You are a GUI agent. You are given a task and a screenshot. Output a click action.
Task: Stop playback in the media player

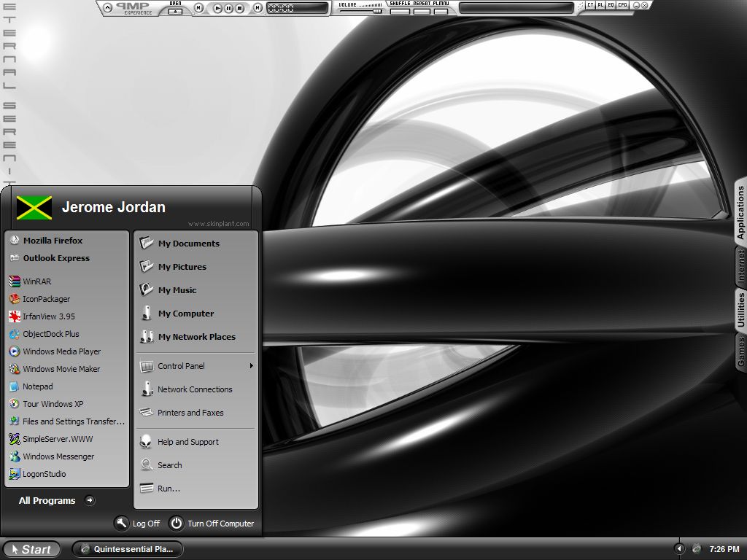coord(240,8)
